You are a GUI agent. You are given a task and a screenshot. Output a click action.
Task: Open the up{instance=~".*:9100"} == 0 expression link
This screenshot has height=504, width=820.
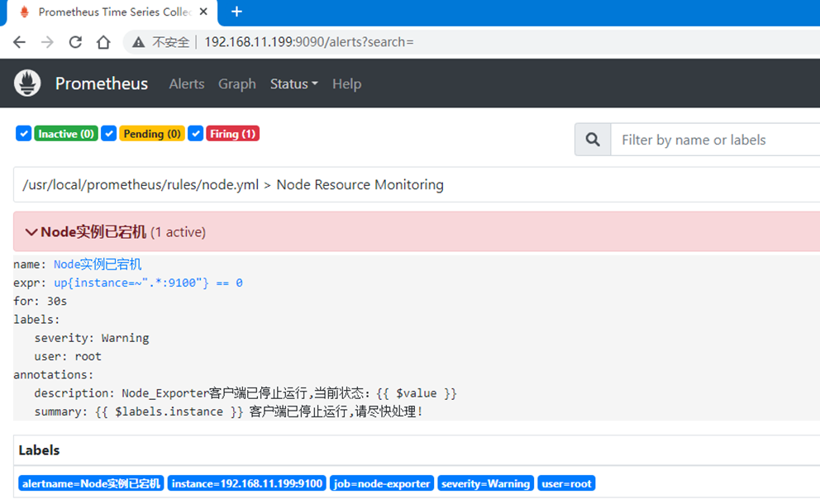(x=148, y=283)
